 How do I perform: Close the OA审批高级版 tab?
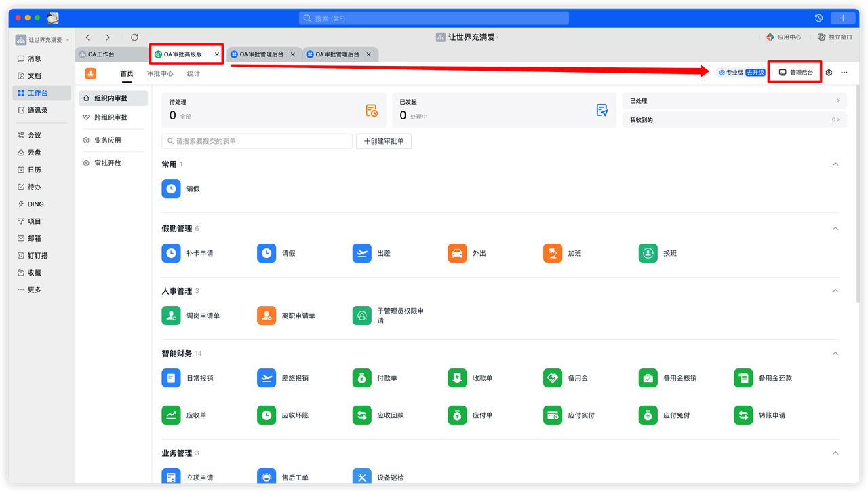(x=217, y=54)
